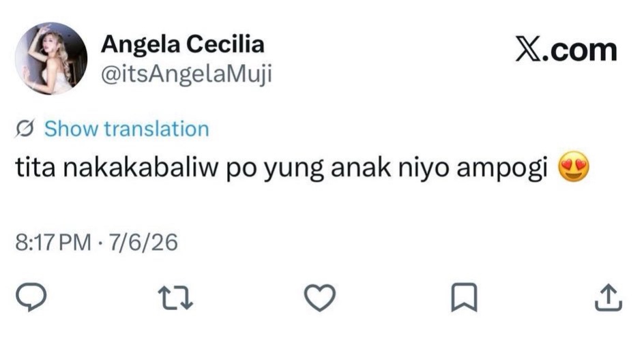644x338 pixels.
Task: Click the word "anak" in the tweet
Action: tap(361, 168)
